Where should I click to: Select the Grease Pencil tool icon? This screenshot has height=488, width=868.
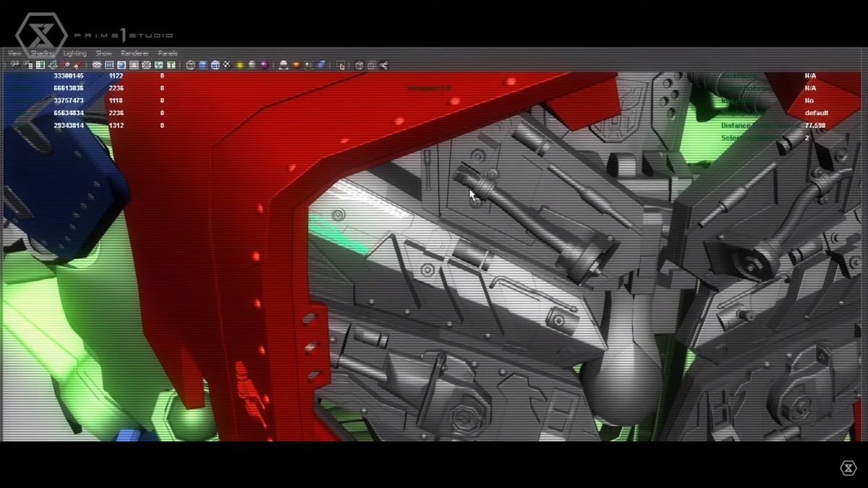77,65
